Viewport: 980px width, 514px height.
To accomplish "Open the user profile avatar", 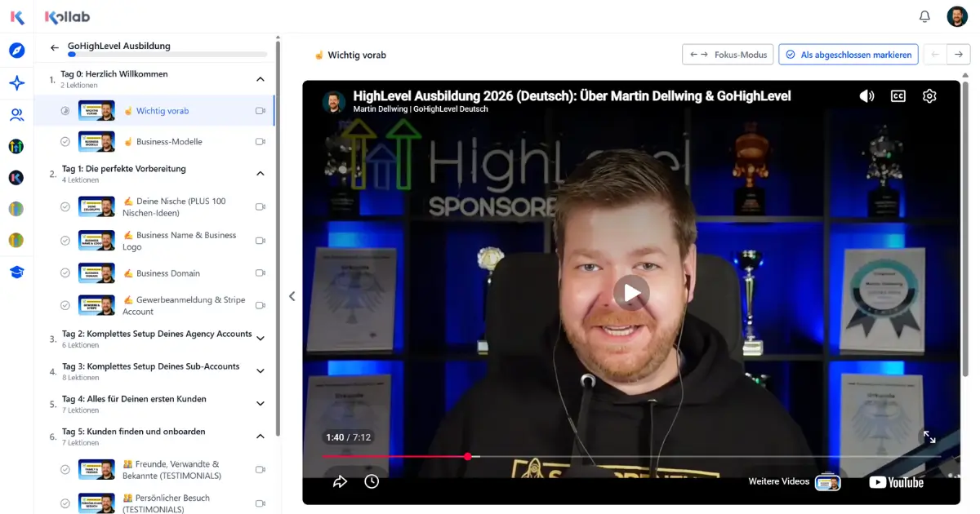I will [957, 16].
